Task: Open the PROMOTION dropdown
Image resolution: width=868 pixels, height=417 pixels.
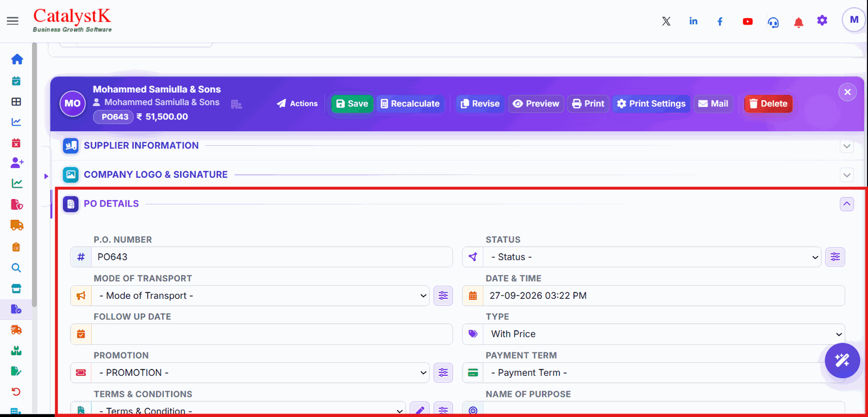Action: [260, 373]
